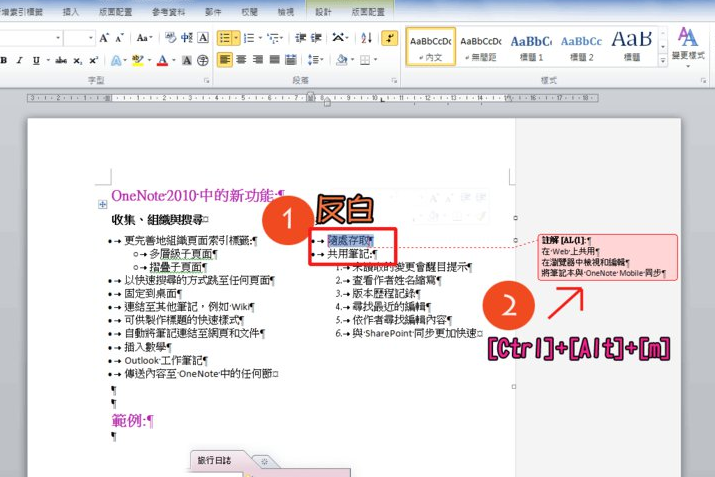Viewport: 715px width, 477px height.
Task: Click the Distributed alignment button
Action: [x=290, y=60]
